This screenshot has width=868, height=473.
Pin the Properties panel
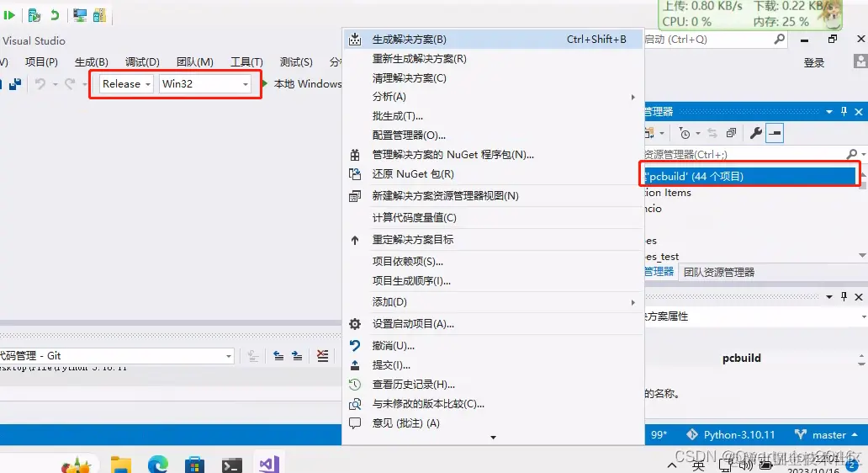click(844, 297)
